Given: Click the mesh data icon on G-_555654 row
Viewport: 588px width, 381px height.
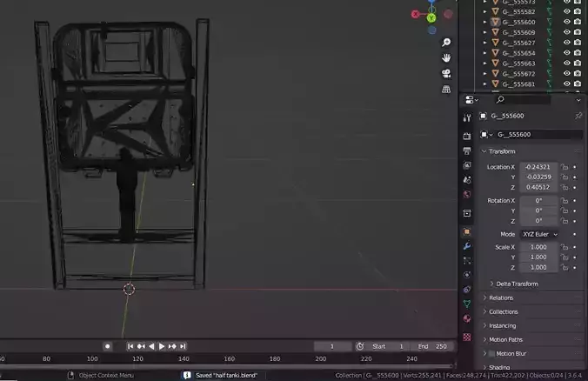Looking at the screenshot, I should [x=550, y=53].
